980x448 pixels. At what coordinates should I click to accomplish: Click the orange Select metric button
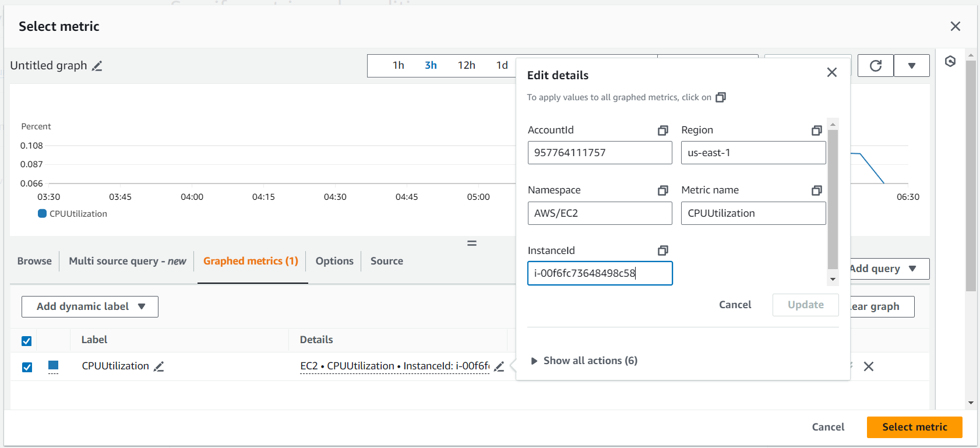point(914,427)
